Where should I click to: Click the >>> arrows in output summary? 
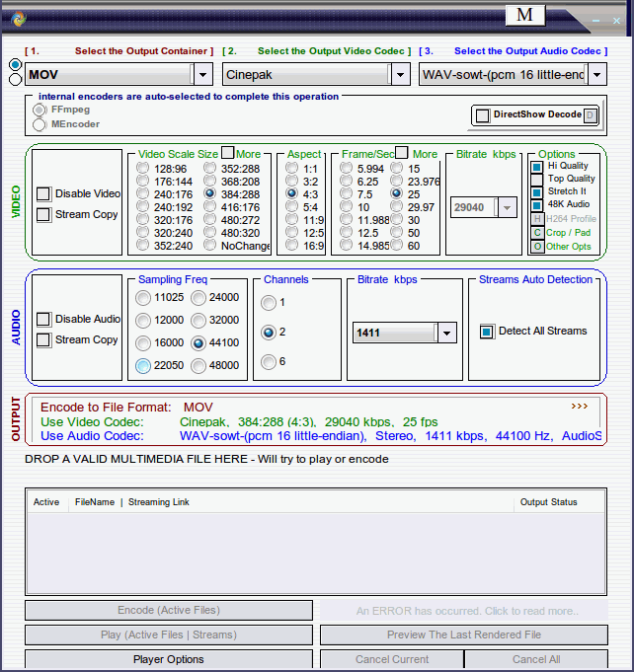tap(580, 406)
